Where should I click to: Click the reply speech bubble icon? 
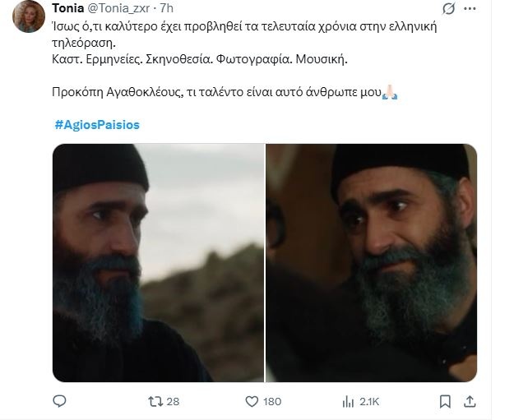tap(59, 401)
